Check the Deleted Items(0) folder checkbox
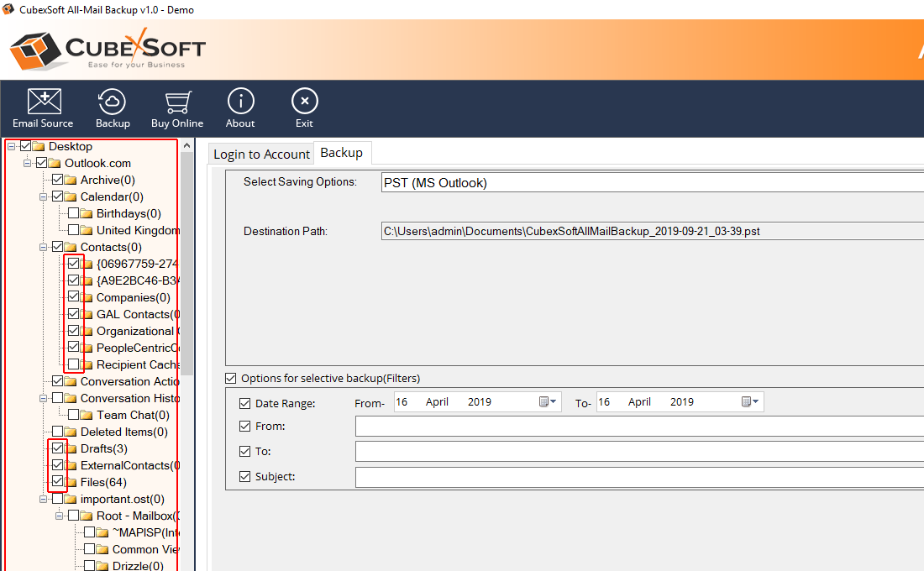Viewport: 924px width, 571px height. coord(58,432)
